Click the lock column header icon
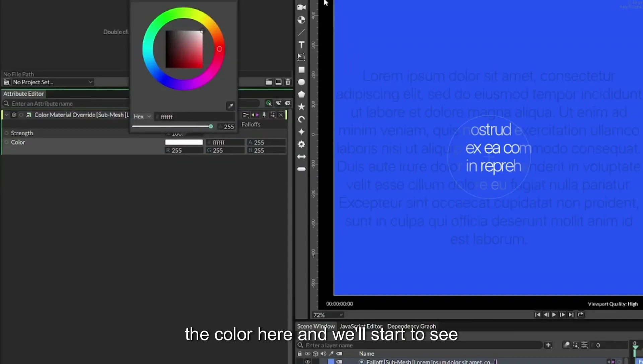 pos(300,354)
